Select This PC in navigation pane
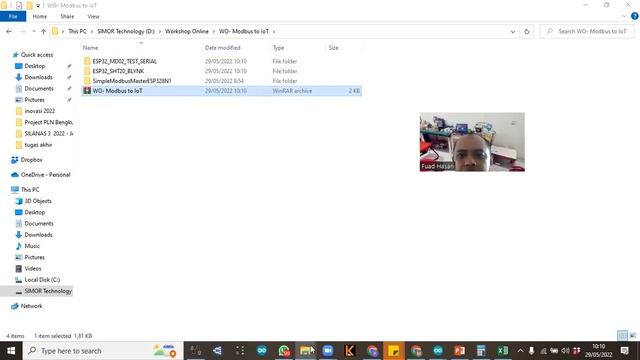Viewport: 640px width, 360px height. click(30, 189)
